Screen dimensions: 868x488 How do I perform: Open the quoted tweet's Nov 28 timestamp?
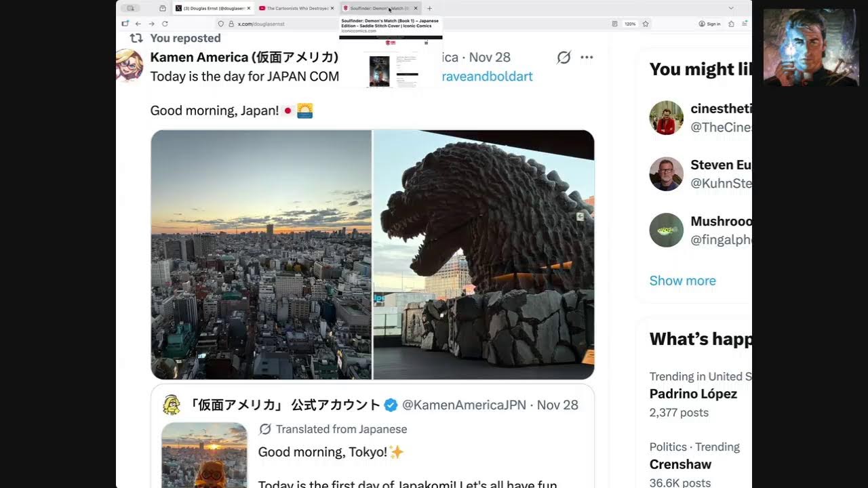[557, 405]
